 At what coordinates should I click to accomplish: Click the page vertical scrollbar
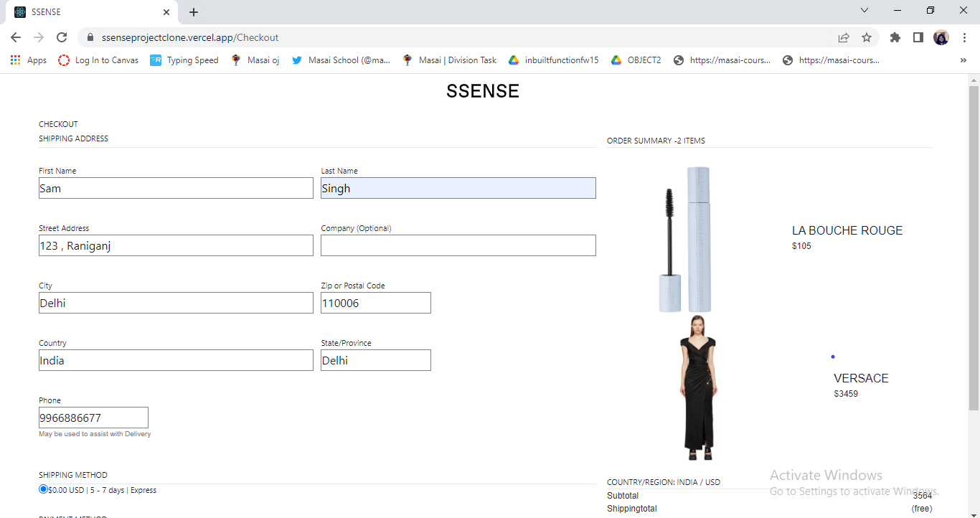click(x=974, y=248)
